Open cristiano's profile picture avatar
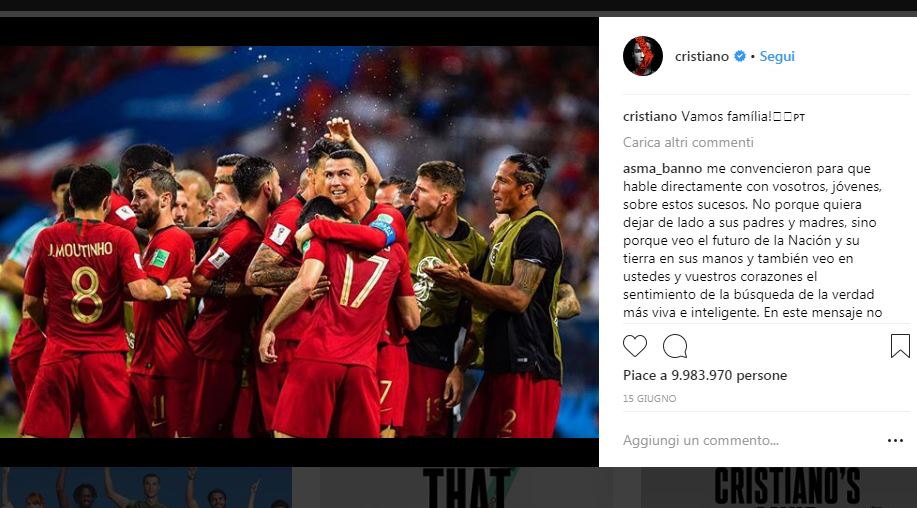The height and width of the screenshot is (508, 917). 643,56
